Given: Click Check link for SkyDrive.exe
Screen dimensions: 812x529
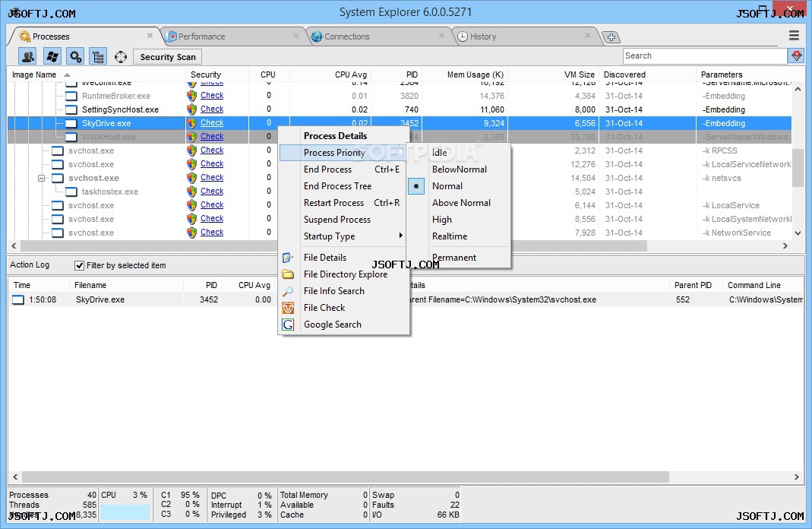Looking at the screenshot, I should pos(212,123).
